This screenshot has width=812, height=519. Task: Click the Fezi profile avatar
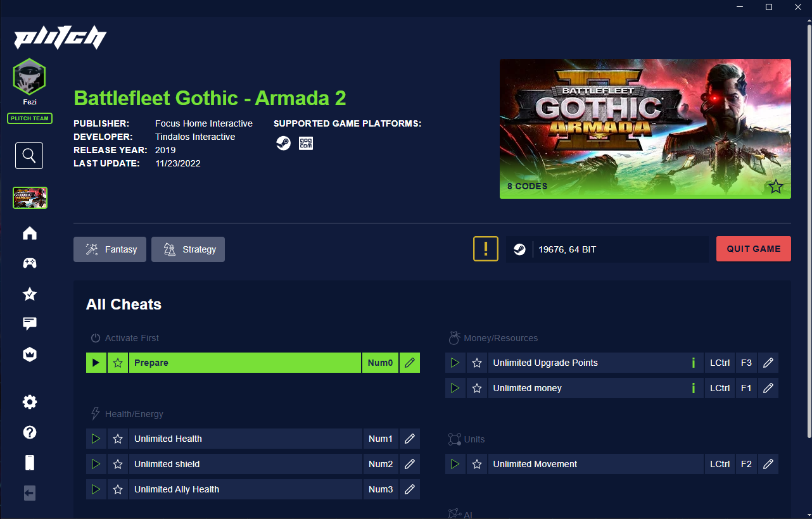[30, 77]
